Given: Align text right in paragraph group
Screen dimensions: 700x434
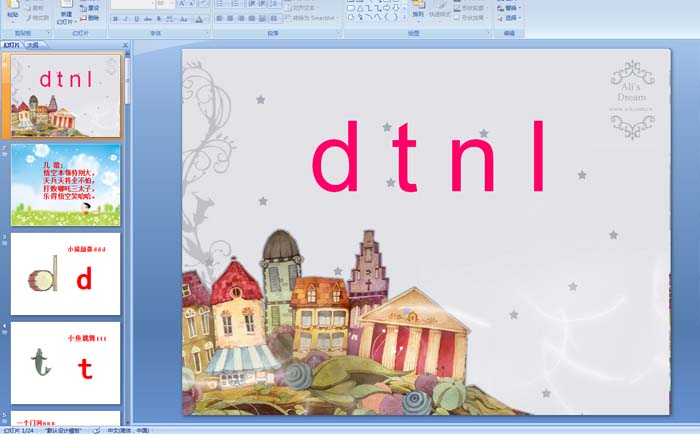Looking at the screenshot, I should point(241,19).
